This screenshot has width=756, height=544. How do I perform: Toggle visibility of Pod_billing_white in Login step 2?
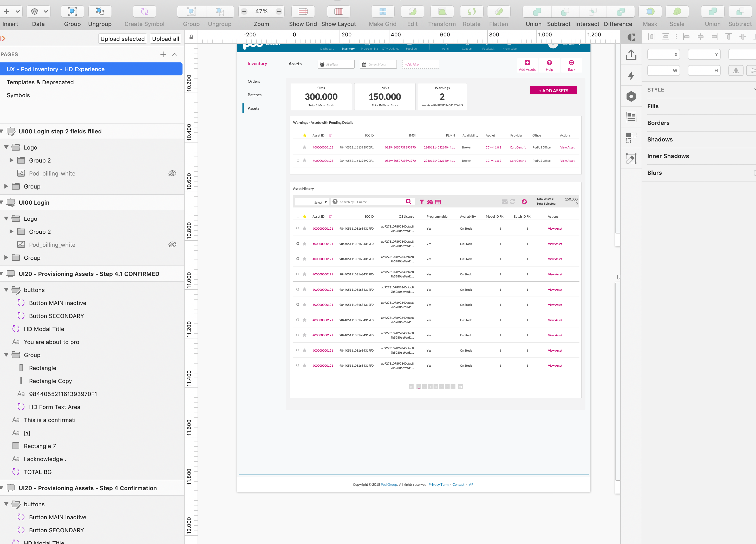(x=172, y=173)
